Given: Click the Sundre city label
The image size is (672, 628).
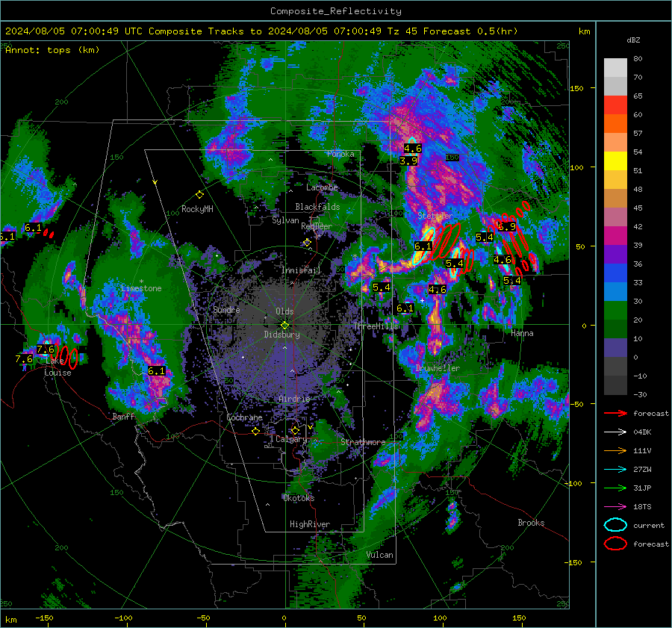Looking at the screenshot, I should (x=226, y=309).
